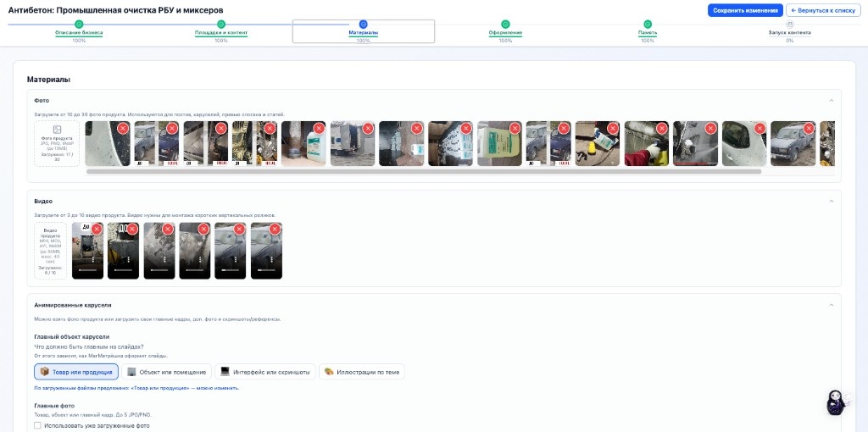Screen dimensions: 868x432
Task: Remove the ninth photo of the green-label canister
Action: click(515, 128)
